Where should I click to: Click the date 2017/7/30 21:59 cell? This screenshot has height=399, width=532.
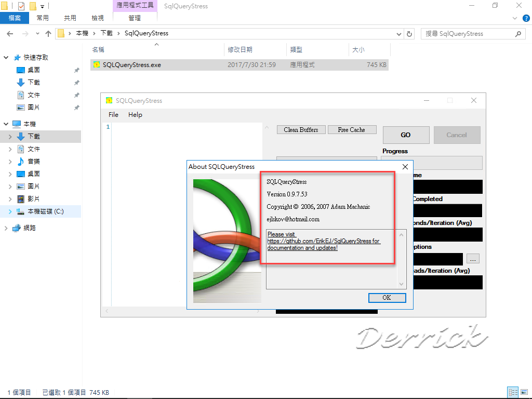251,65
